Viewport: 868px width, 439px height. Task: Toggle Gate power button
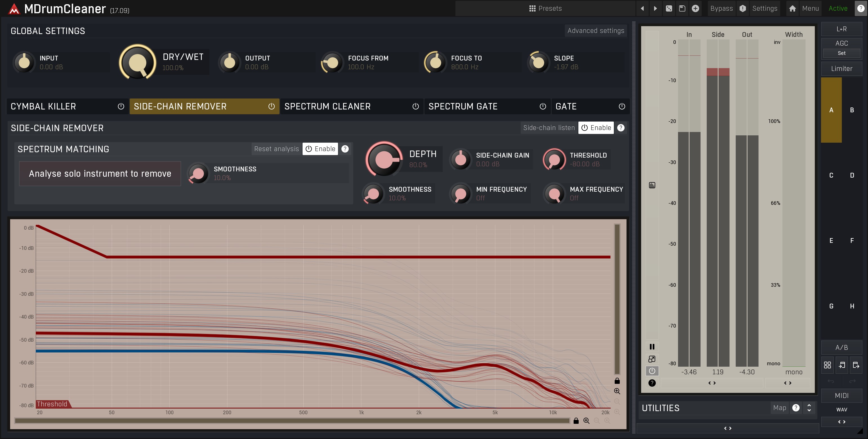click(x=622, y=106)
